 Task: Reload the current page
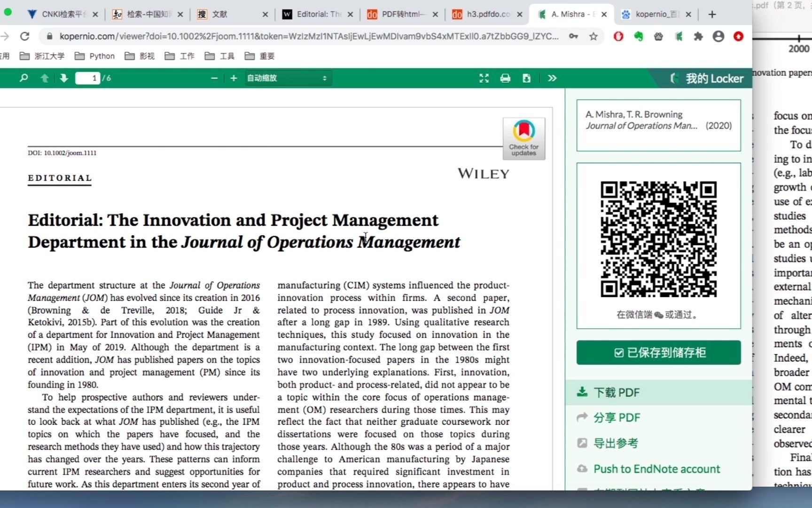tap(25, 36)
